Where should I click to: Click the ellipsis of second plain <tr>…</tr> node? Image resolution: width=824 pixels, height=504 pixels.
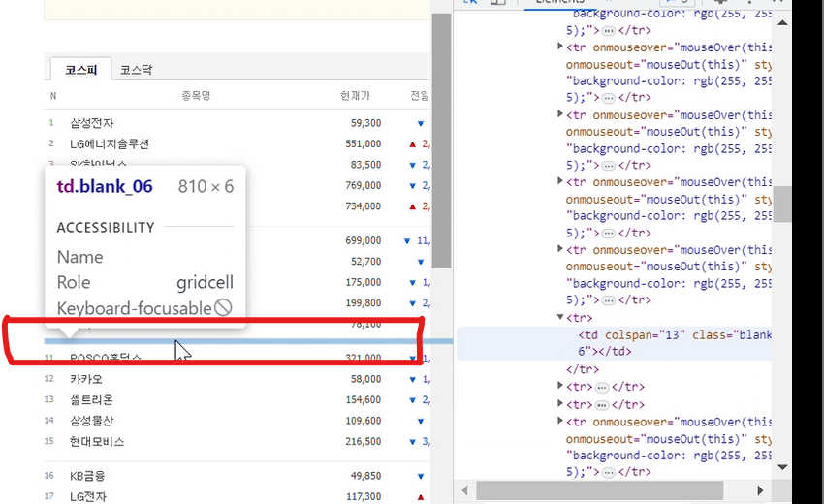click(602, 405)
